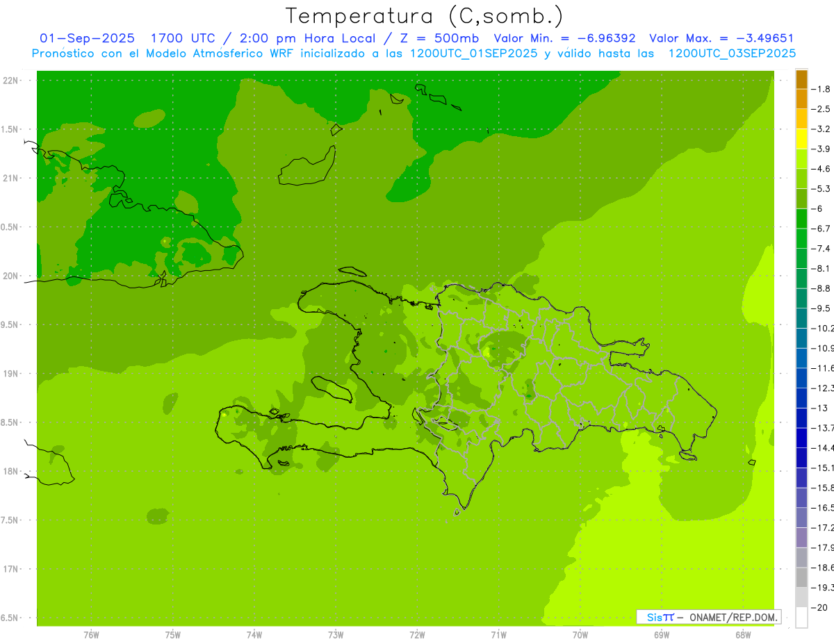
Task: Click the "SisTT - ONAMET/REP.DOM." credit label
Action: pos(709,617)
